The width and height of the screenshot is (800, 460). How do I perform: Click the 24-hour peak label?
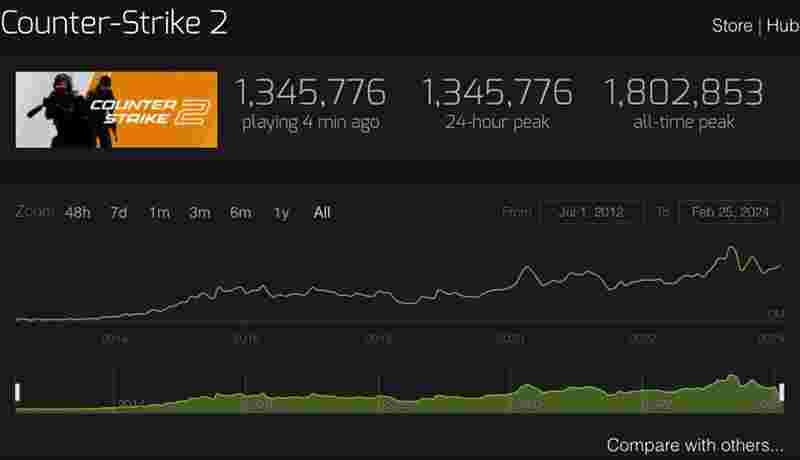[497, 122]
